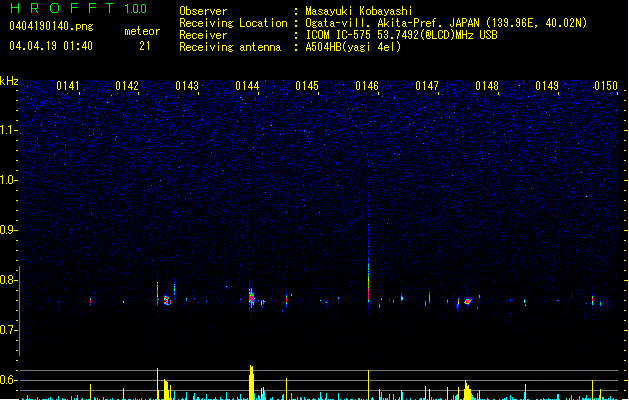629x400 pixels.
Task: Click the 0142 time marker
Action: pos(127,86)
